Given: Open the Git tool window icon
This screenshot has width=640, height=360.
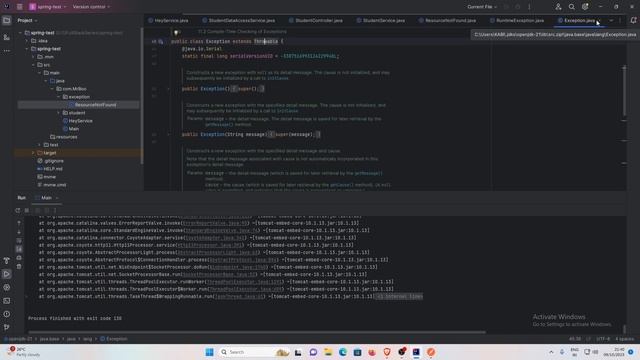Looking at the screenshot, I should click(x=7, y=327).
